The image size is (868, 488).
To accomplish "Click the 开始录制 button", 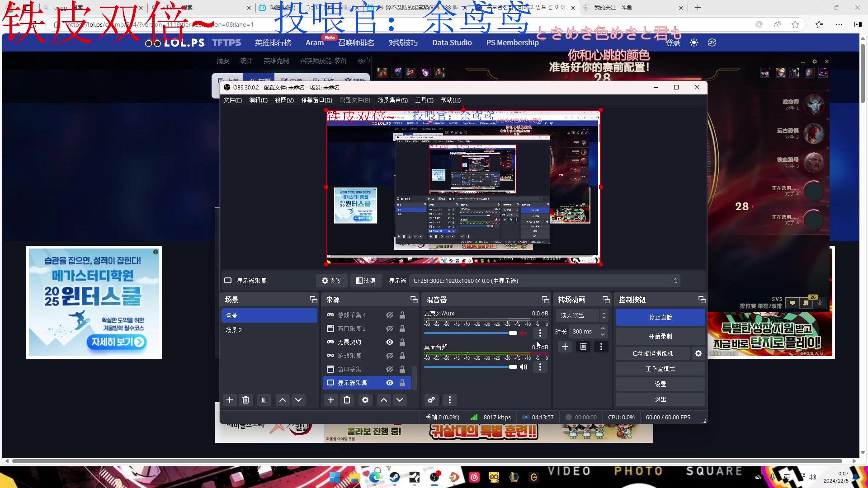I will click(x=660, y=336).
